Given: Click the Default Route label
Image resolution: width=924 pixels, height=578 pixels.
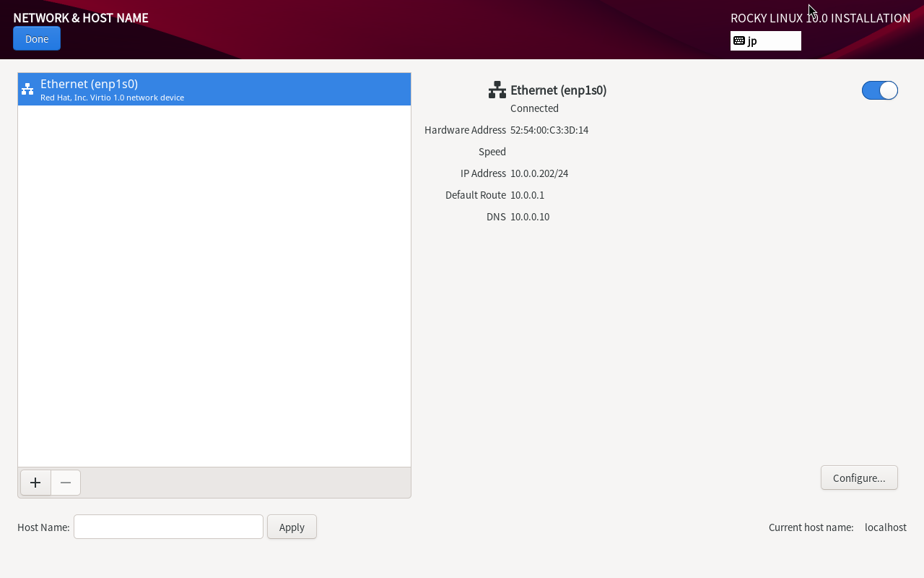Looking at the screenshot, I should click(x=476, y=195).
